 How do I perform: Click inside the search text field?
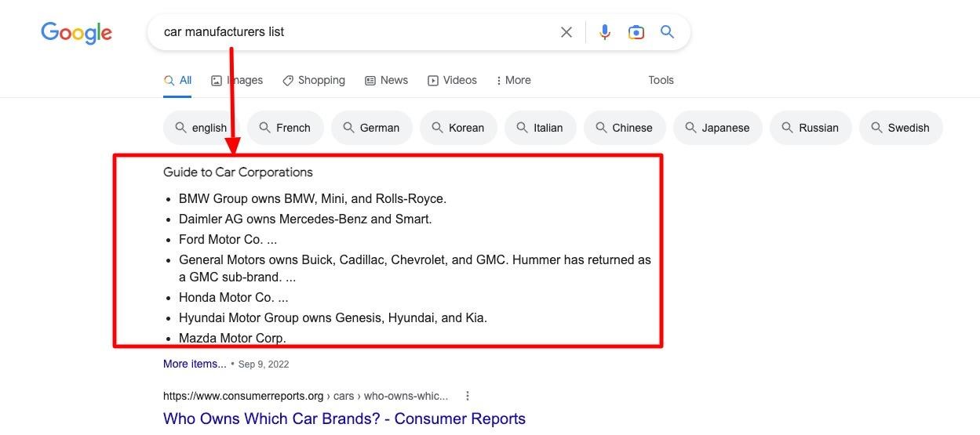[353, 32]
